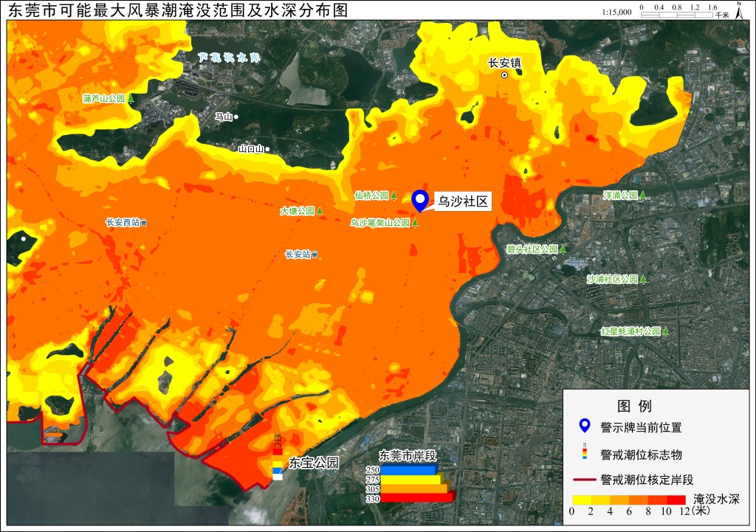Click the blue 250 bar under 东莞市岸段
756x532 pixels.
pos(409,470)
